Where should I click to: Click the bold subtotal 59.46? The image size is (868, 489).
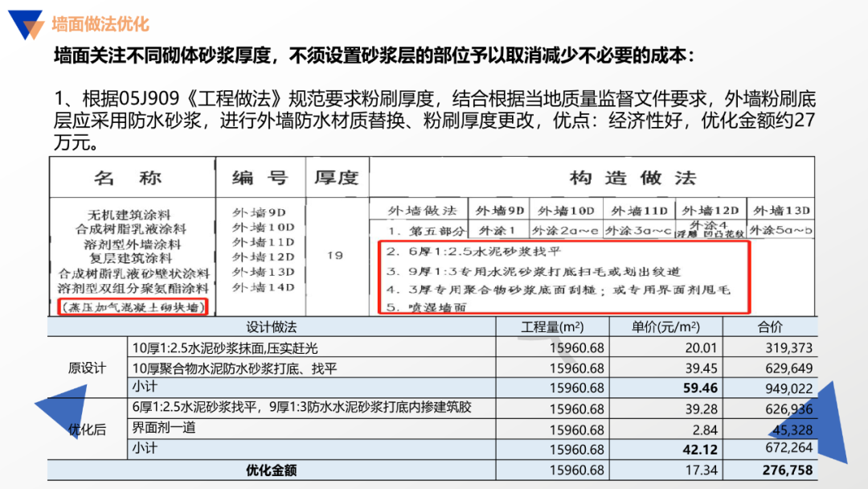click(x=700, y=388)
